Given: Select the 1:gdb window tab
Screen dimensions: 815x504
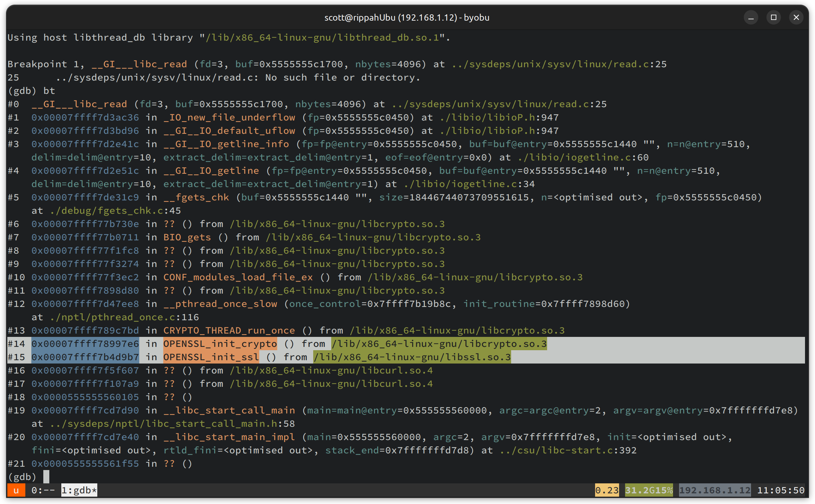Looking at the screenshot, I should (79, 490).
